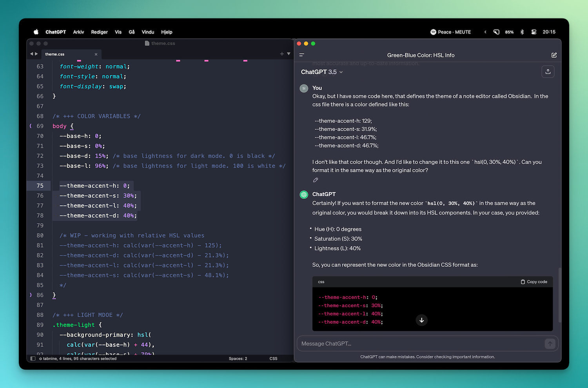This screenshot has height=388, width=588.
Task: Expand the ChatGPT 3.5 model selector
Action: pos(321,72)
